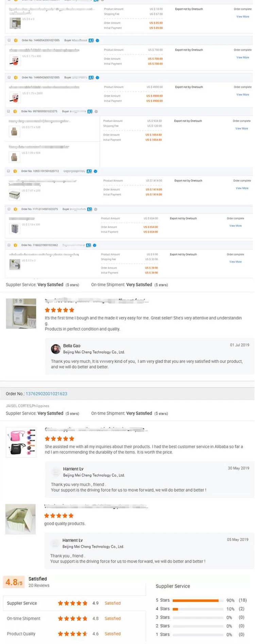Open the buyer contact card on order 9978859501023275
This screenshot has height=644, width=255.
[90, 111]
